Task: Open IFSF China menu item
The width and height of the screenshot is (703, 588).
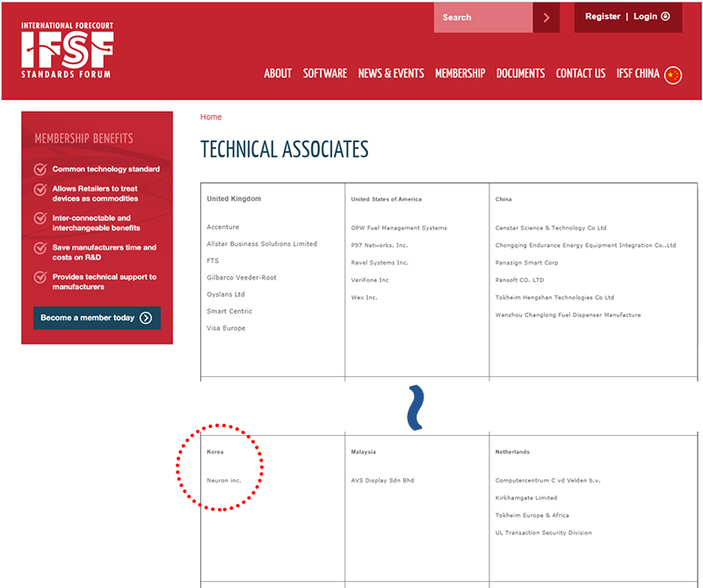Action: click(637, 74)
